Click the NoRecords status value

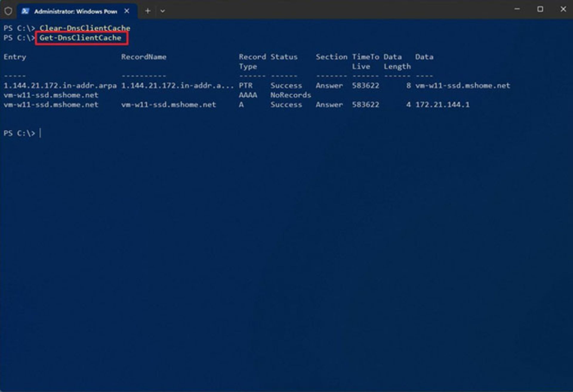[x=291, y=95]
